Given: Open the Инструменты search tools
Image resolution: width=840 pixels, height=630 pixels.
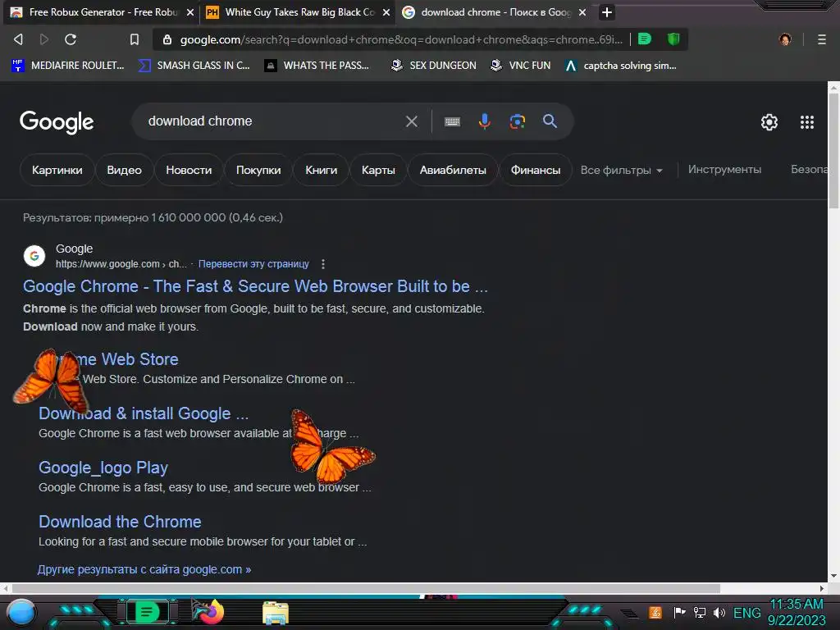Looking at the screenshot, I should pyautogui.click(x=724, y=169).
